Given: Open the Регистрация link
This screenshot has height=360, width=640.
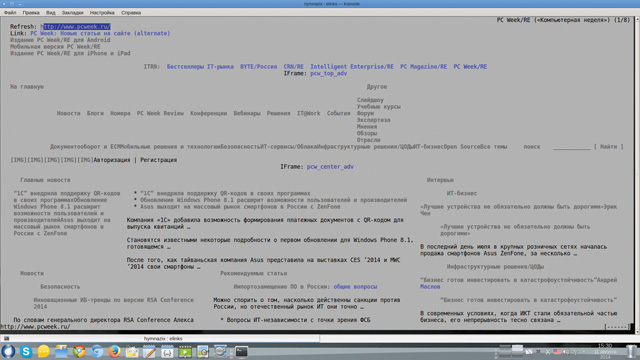Looking at the screenshot, I should (x=159, y=160).
